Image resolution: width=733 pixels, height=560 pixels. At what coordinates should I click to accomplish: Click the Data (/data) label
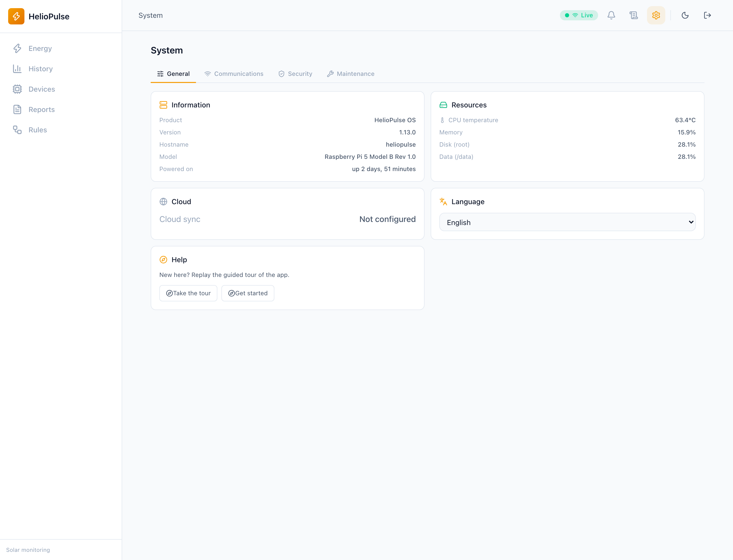click(x=456, y=157)
